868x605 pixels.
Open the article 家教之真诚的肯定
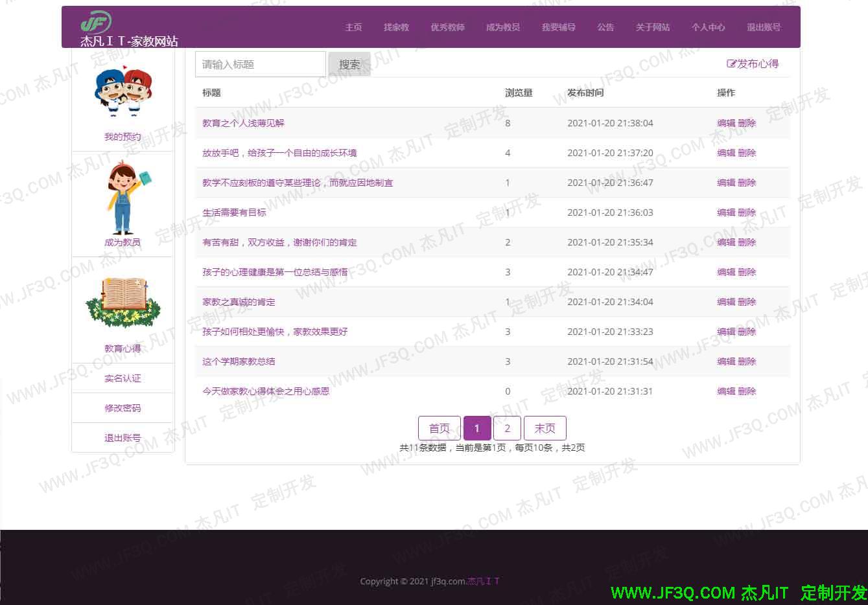(239, 302)
